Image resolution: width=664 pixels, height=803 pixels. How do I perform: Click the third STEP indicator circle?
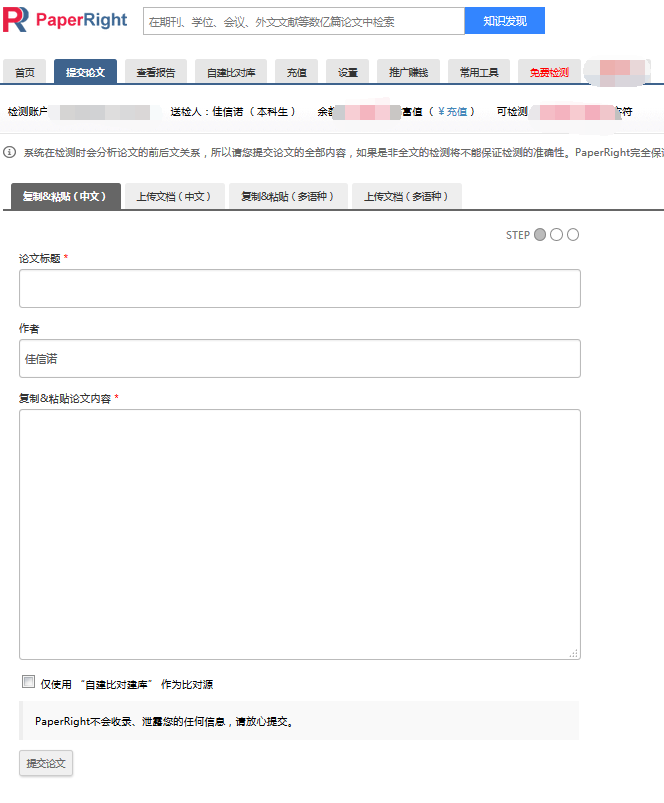tap(573, 235)
